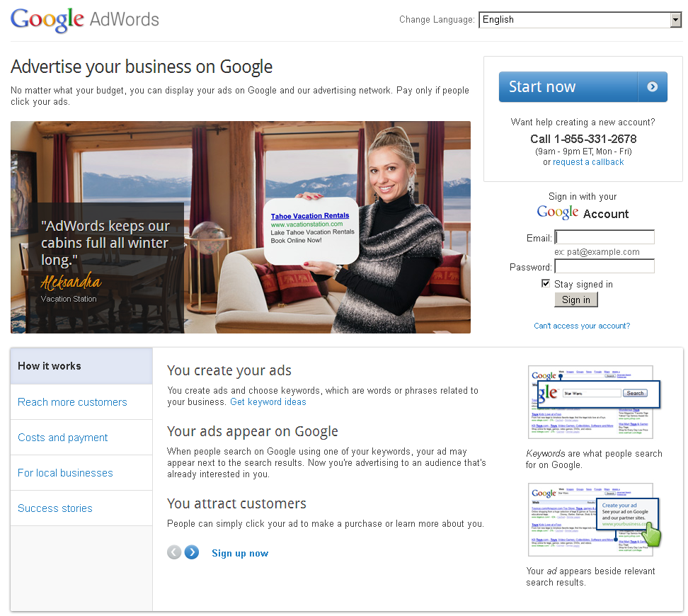Click the 'Advertise your business on Google' heading
Image resolution: width=688 pixels, height=616 pixels.
[x=142, y=67]
